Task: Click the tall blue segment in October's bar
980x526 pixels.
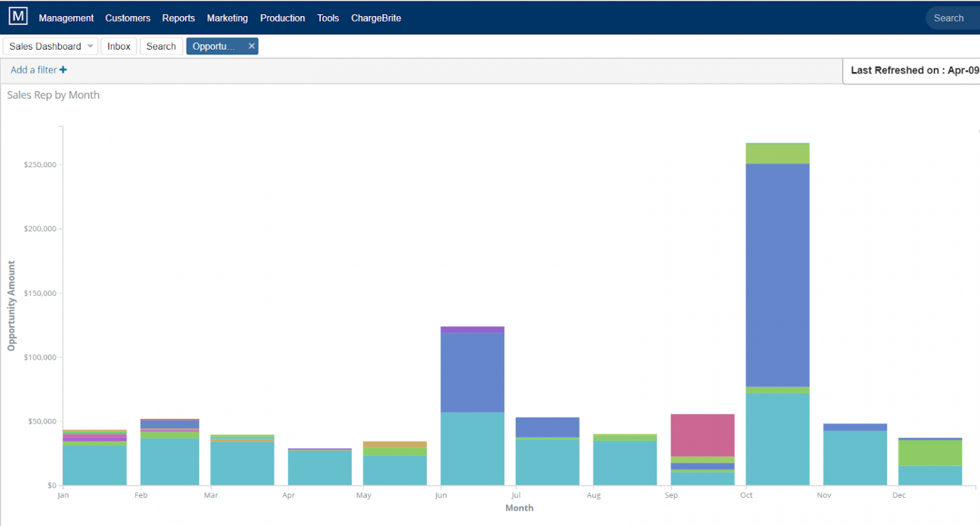Action: (x=777, y=274)
